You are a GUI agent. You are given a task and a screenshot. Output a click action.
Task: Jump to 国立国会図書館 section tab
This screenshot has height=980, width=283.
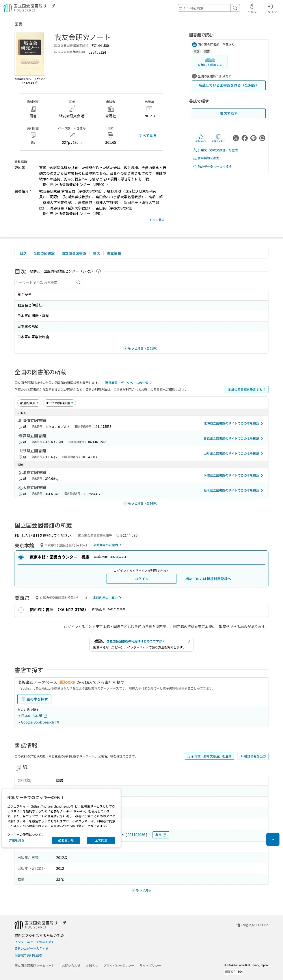coord(74,253)
